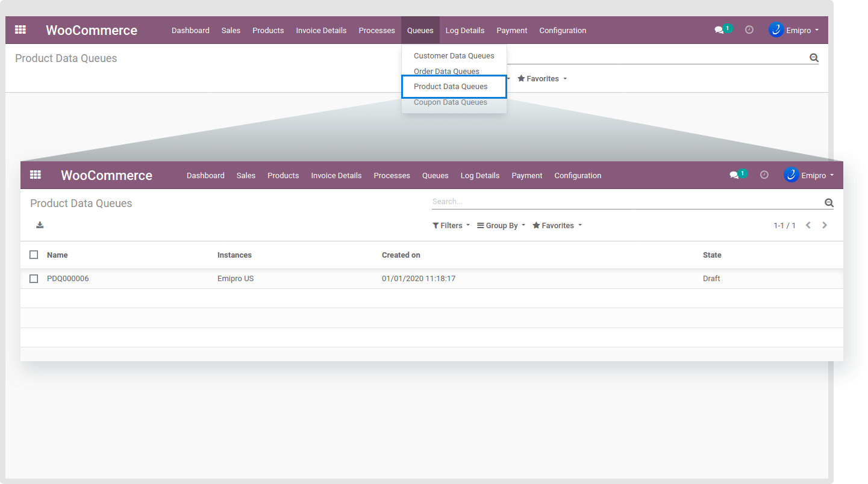Click the download/import icon below title
This screenshot has height=484, width=868.
(40, 225)
